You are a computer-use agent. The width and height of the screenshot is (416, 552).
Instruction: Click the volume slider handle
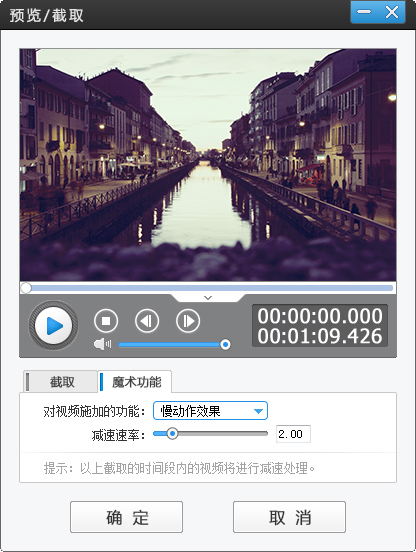click(225, 344)
